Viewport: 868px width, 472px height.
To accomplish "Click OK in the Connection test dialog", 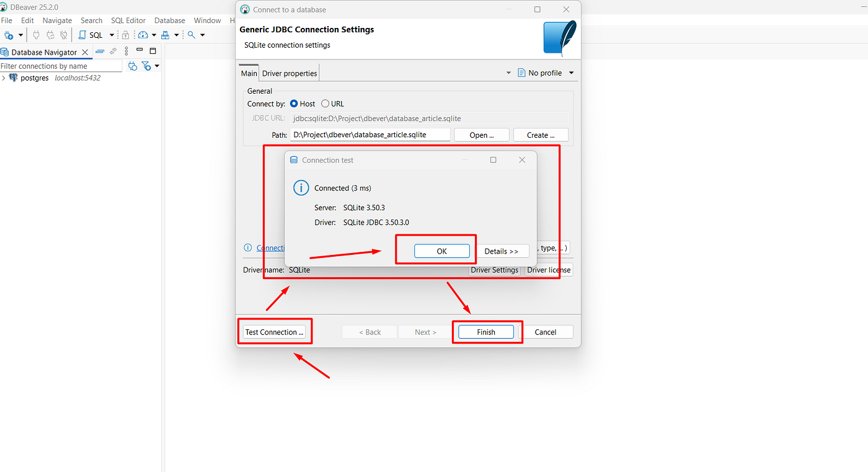I will tap(441, 251).
